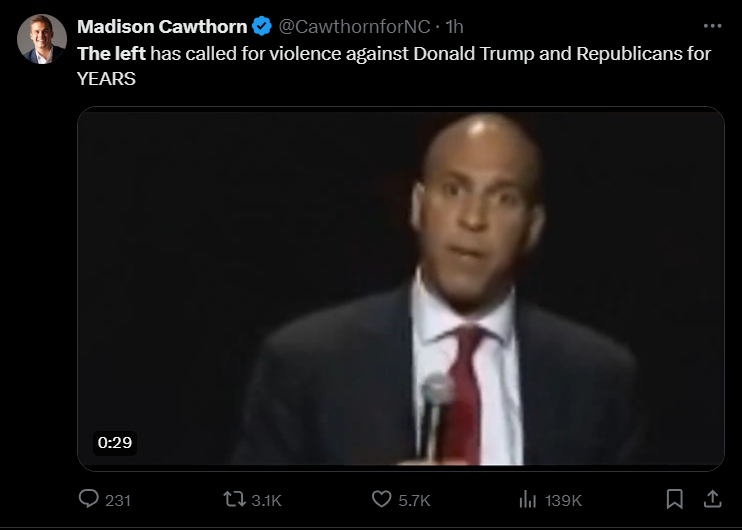Click the Madison Cawthorn display name

click(x=162, y=26)
